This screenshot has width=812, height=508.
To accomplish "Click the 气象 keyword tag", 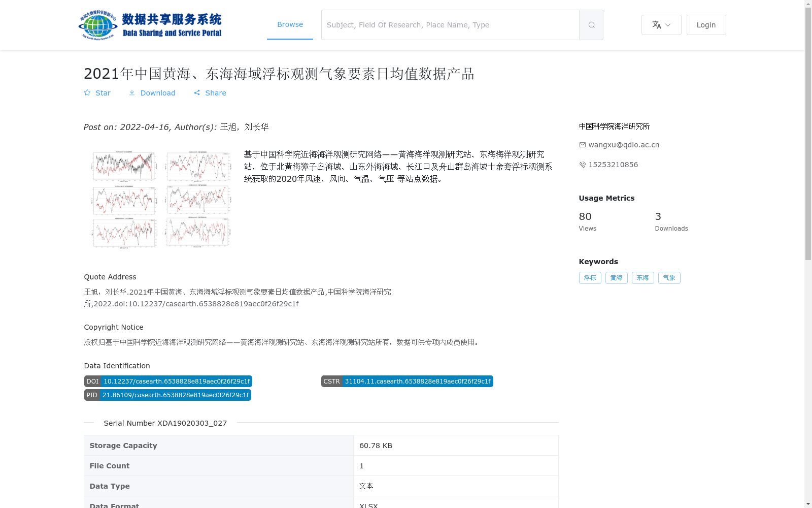I will (x=669, y=278).
